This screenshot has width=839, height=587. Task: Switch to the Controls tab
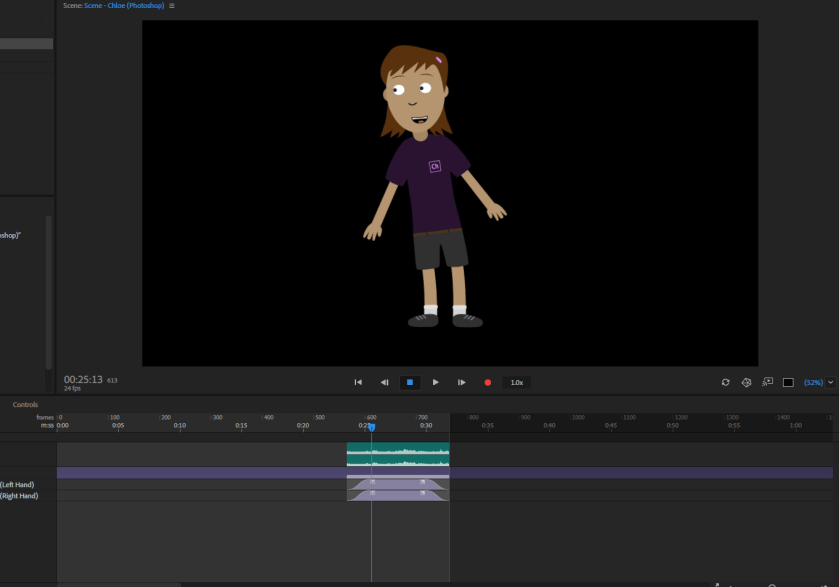(x=25, y=405)
